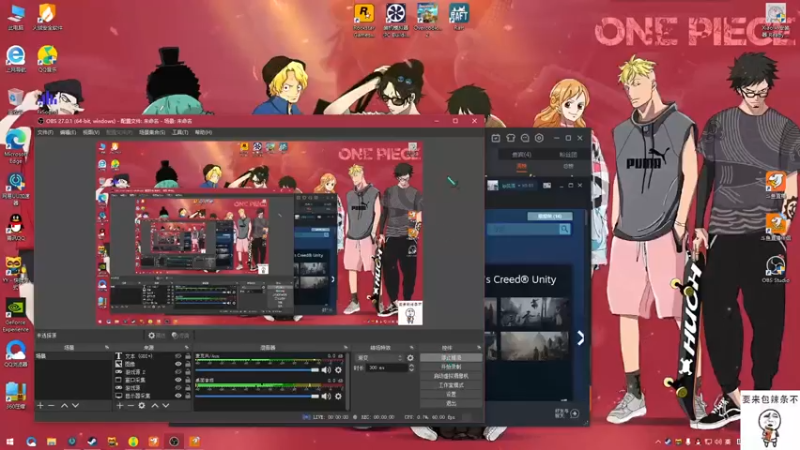Toggle visibility of 文本 (GDI+) source

tap(178, 356)
